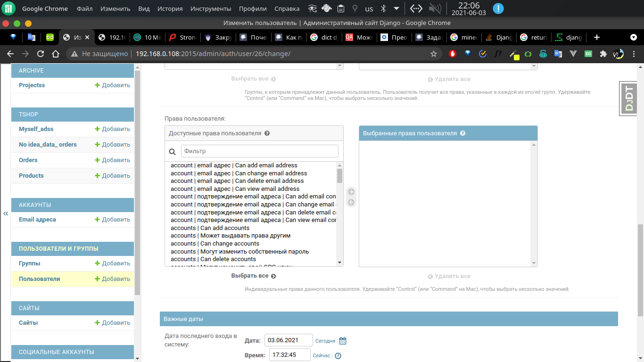The height and width of the screenshot is (362, 644).
Task: Click the muted volume icon in system tray
Action: coord(435,8)
